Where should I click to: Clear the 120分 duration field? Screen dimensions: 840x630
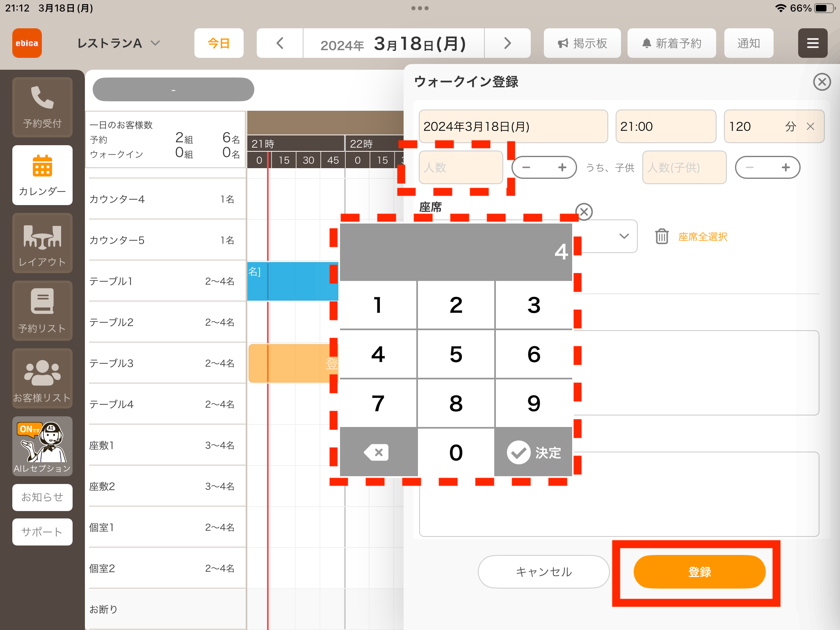pyautogui.click(x=810, y=126)
